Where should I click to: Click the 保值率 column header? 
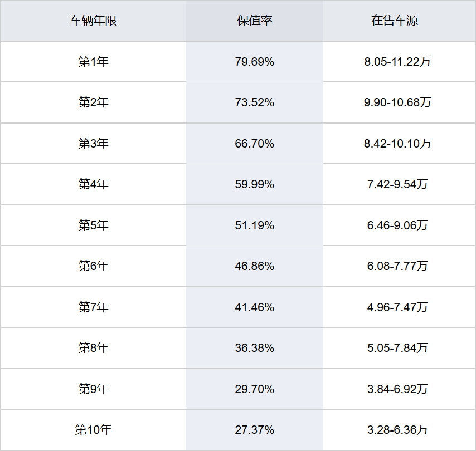(254, 21)
